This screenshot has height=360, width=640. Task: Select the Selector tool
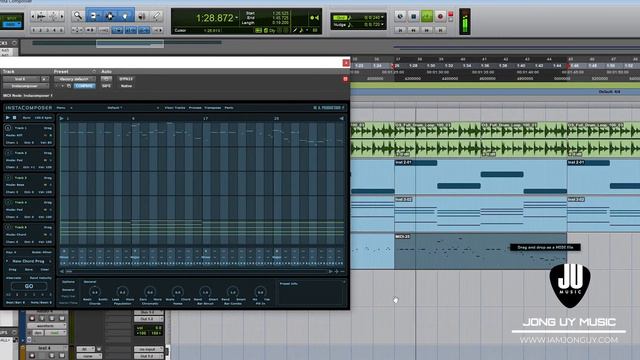pos(110,16)
